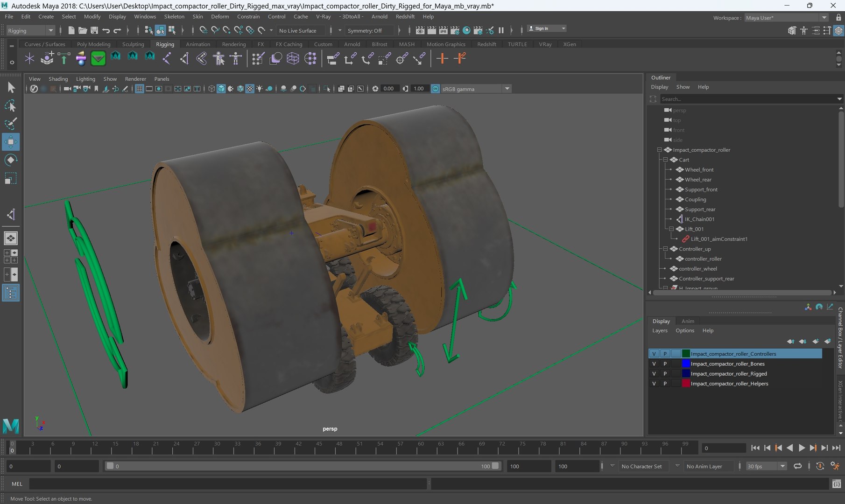Collapse the Lift_001 node
Image resolution: width=845 pixels, height=504 pixels.
[x=671, y=229]
